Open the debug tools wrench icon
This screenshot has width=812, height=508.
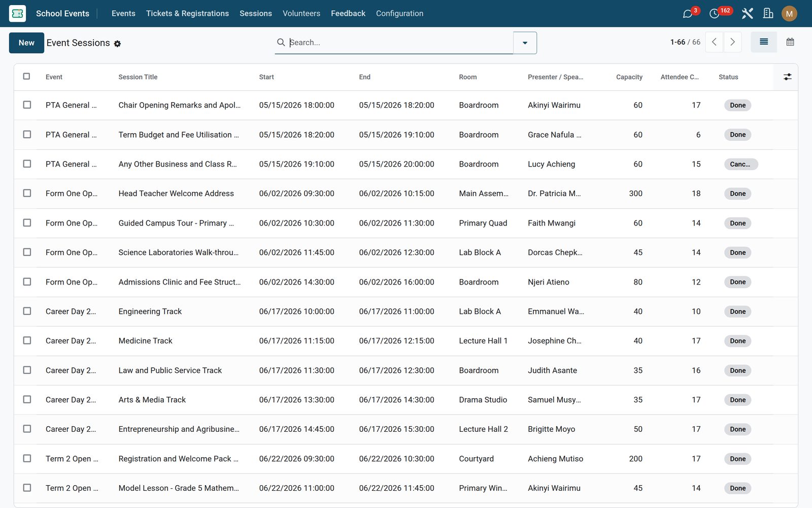[747, 14]
